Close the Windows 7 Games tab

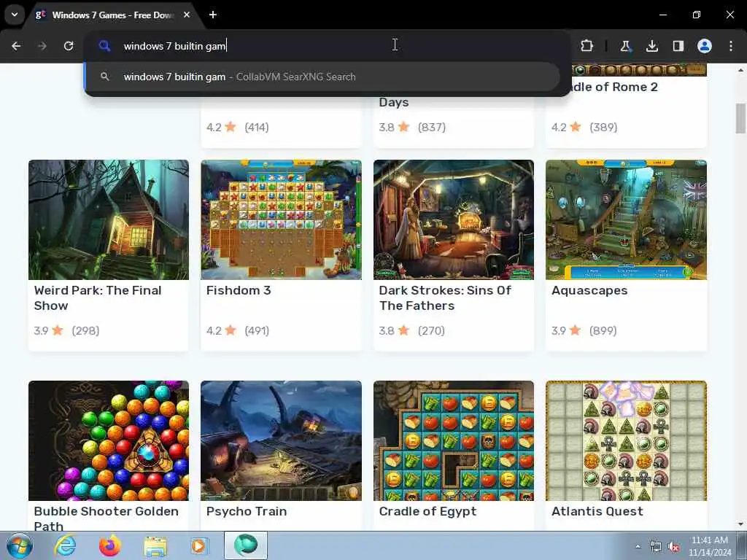[187, 15]
